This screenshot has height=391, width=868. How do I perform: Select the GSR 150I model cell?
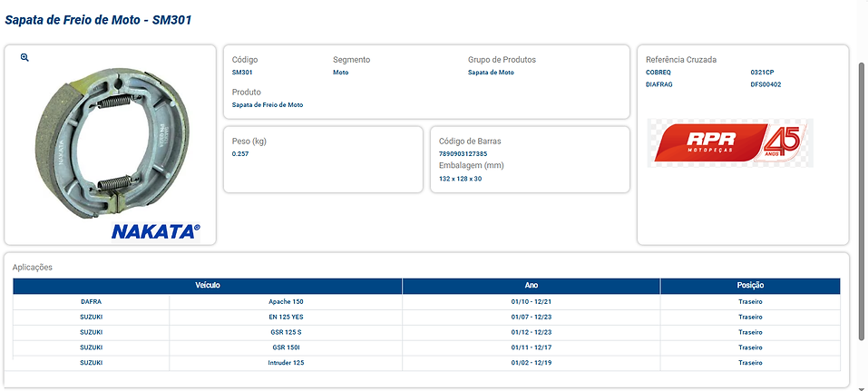[x=286, y=347]
